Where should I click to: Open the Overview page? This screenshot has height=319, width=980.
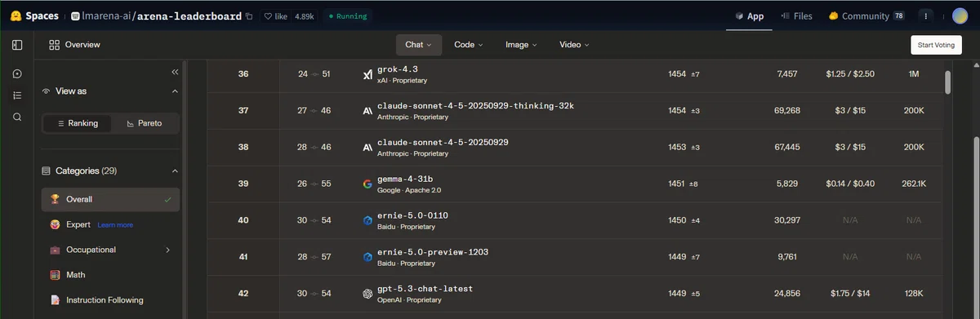coord(74,45)
